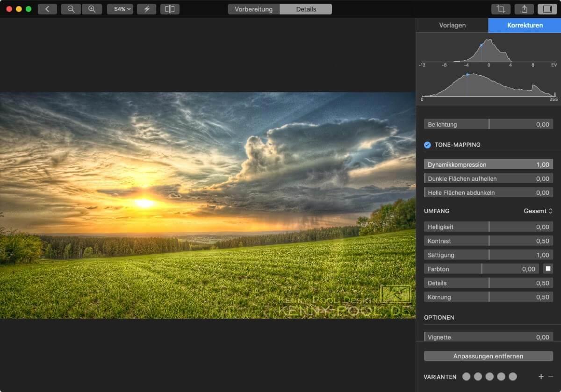Screen dimensions: 561x392
Task: Adjust the Kontrast slider
Action: coord(489,241)
